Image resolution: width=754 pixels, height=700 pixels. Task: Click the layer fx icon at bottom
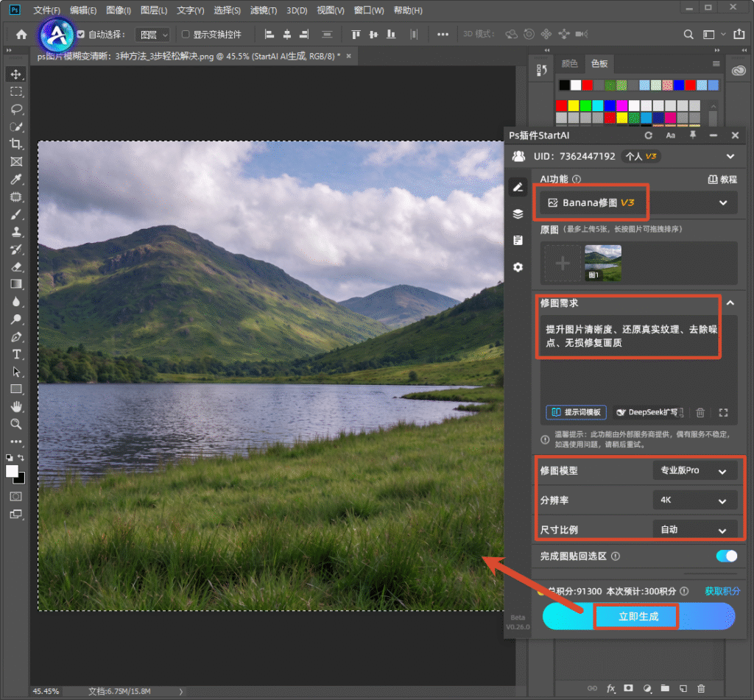point(610,688)
